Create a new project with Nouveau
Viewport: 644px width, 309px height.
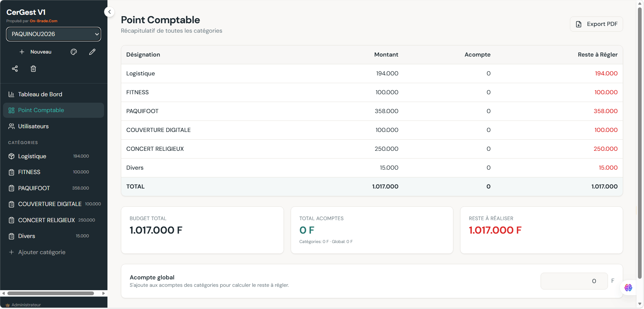35,52
